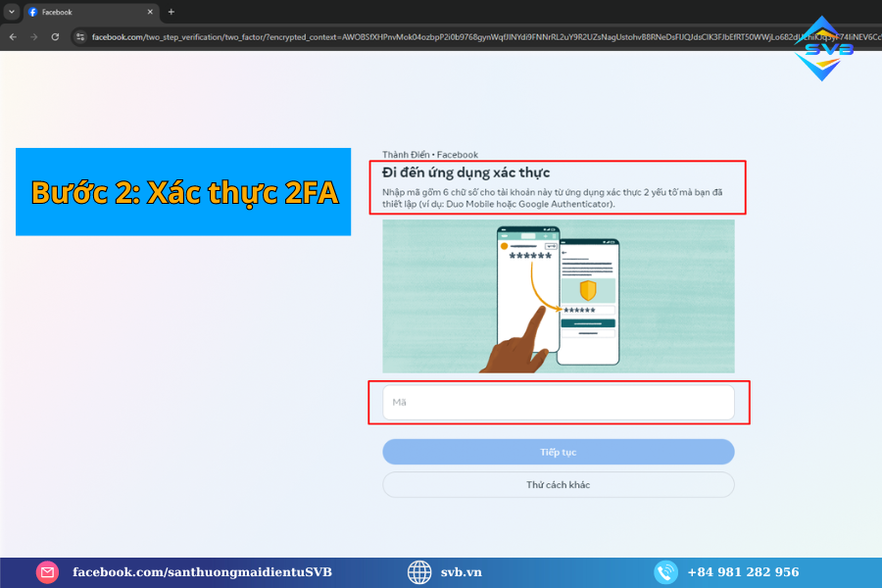Reload the Facebook page
882x588 pixels.
[55, 36]
